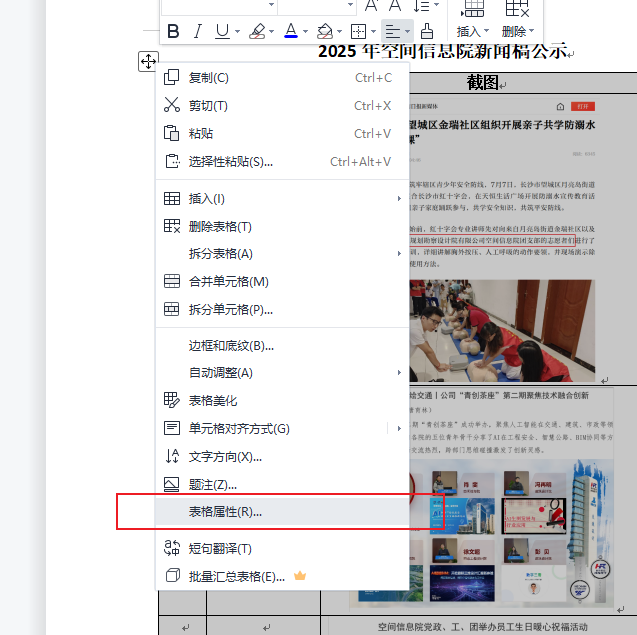Screen dimensions: 637x635
Task: Click the crown premium icon
Action: [x=300, y=576]
